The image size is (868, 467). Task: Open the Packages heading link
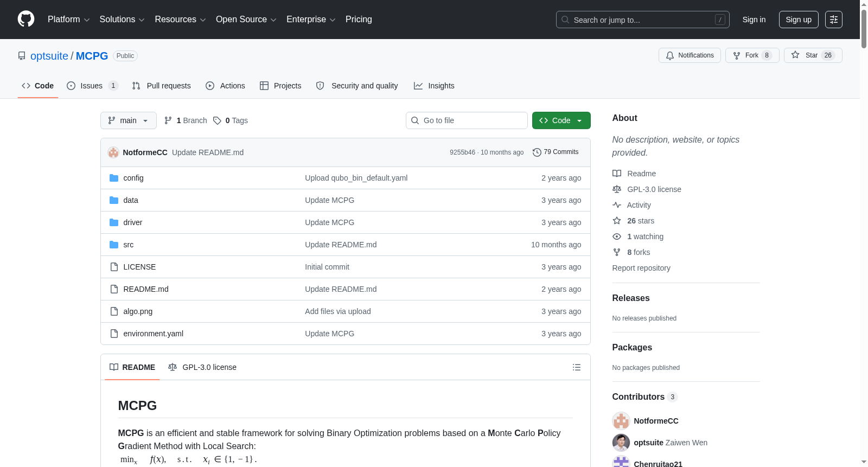[632, 348]
